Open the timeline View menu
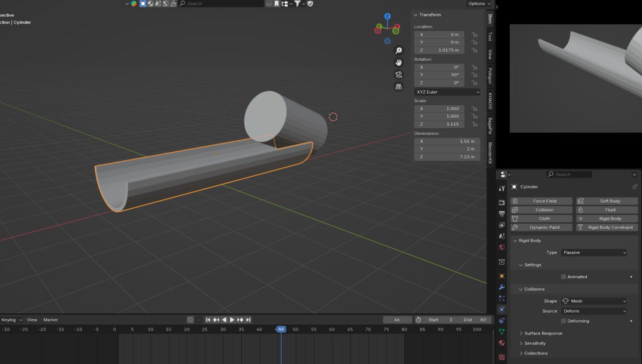The width and height of the screenshot is (642, 364). 32,320
